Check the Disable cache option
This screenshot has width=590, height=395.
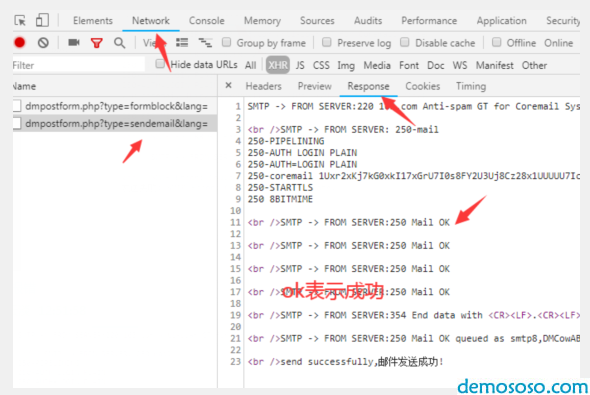[404, 42]
